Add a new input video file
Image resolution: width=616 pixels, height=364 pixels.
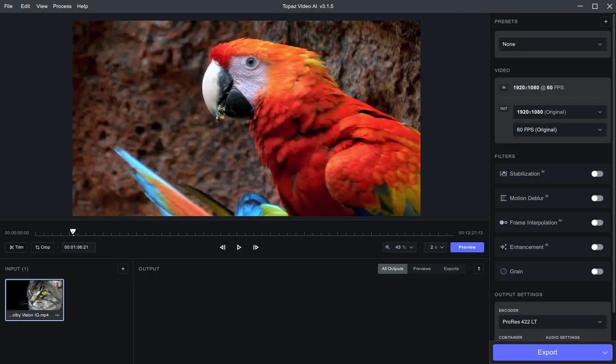(x=123, y=269)
